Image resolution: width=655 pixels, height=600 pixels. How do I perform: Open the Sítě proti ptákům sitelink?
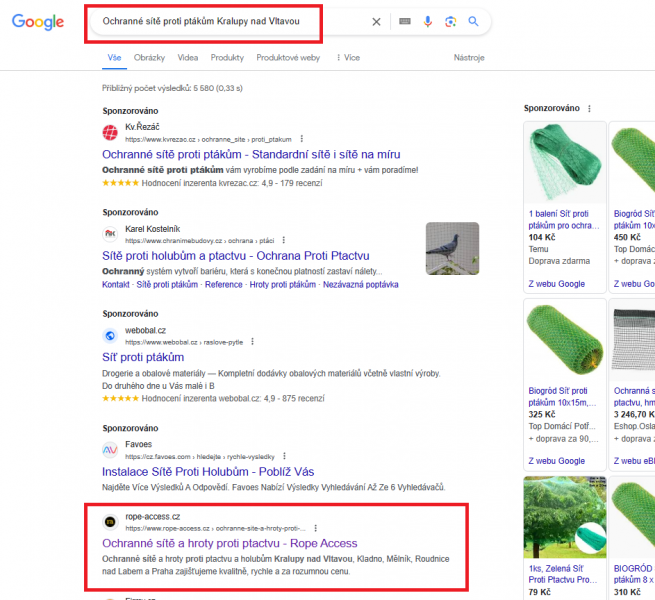tap(167, 285)
